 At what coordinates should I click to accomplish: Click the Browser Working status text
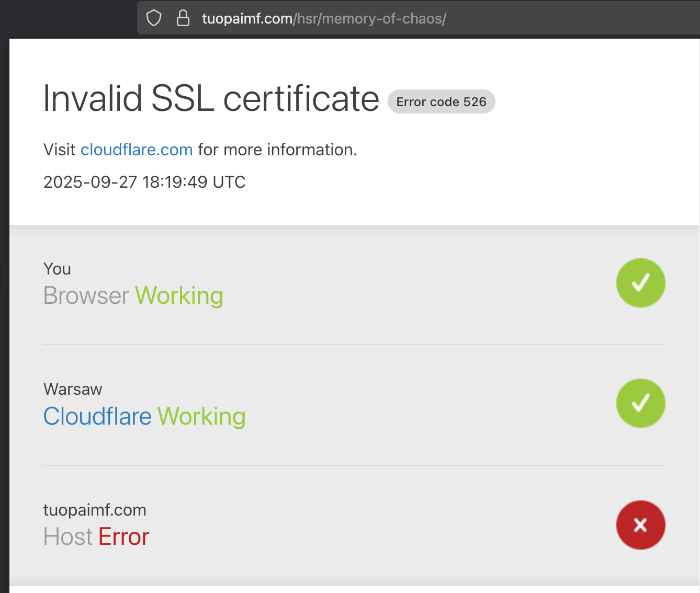click(x=133, y=295)
